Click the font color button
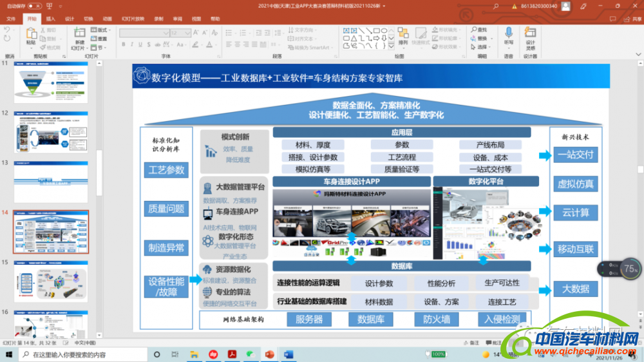 [209, 44]
